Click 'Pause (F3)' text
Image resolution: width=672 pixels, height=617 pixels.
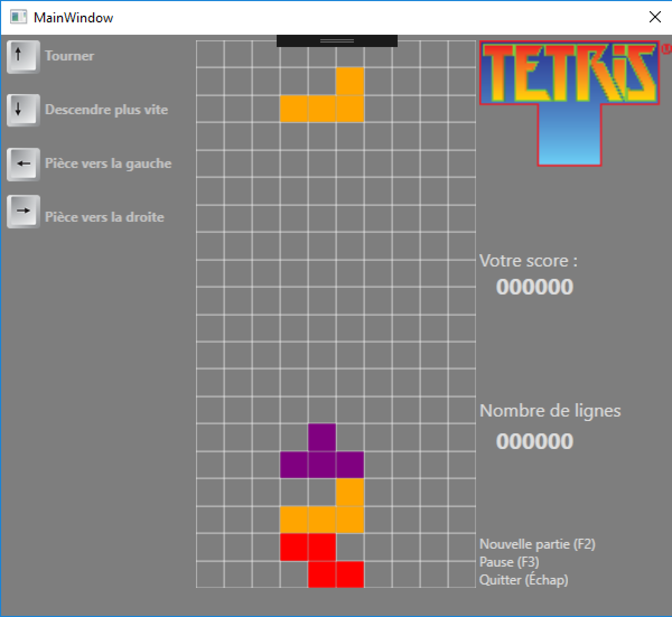click(x=509, y=562)
